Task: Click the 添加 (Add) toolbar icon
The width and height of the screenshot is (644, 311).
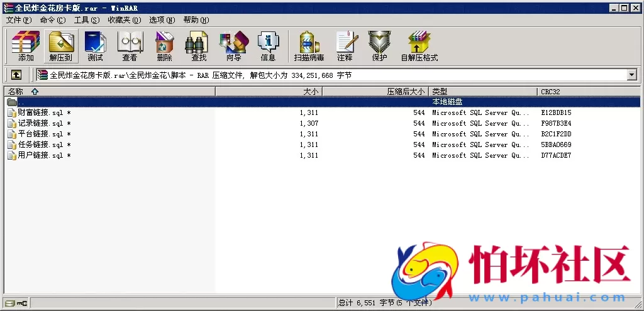Action: (26, 46)
